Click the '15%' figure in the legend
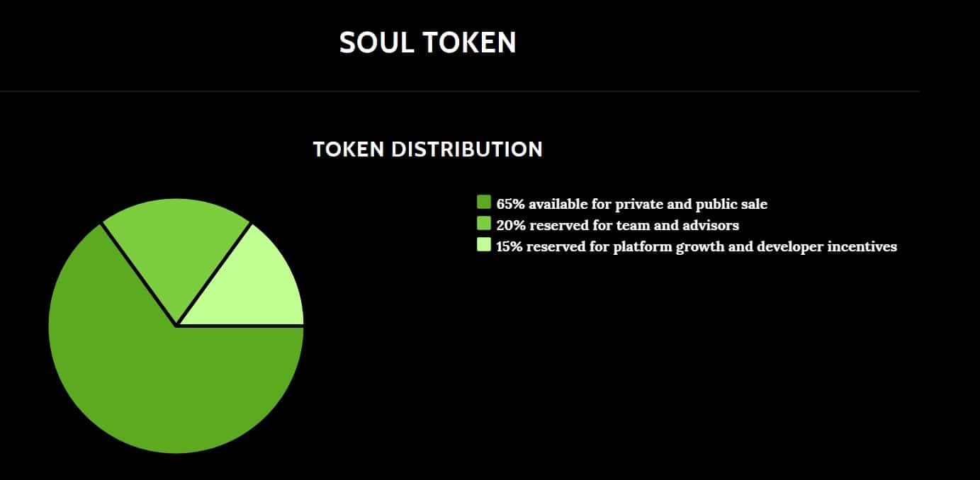This screenshot has width=980, height=480. [510, 246]
